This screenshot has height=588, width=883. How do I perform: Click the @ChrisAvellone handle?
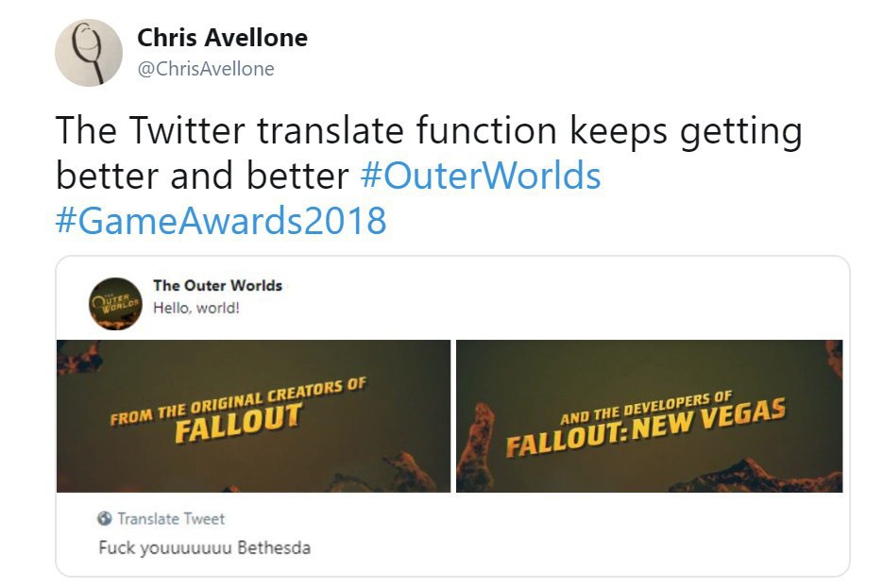pyautogui.click(x=206, y=68)
